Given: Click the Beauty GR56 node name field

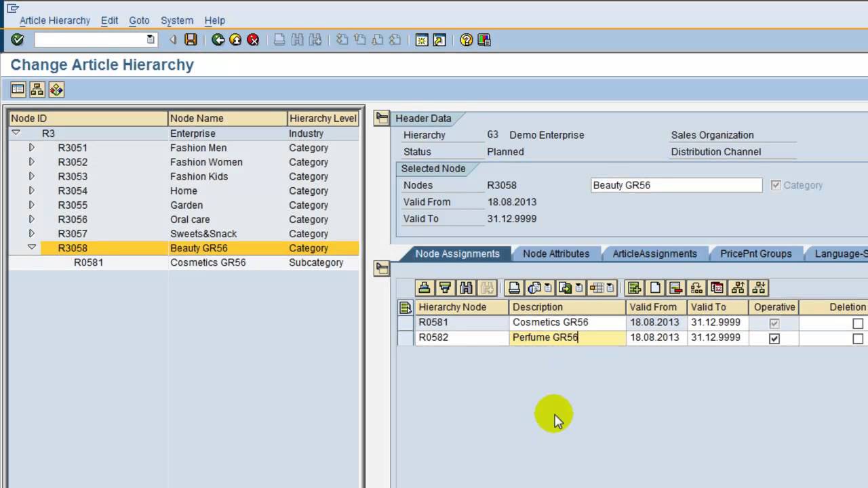Looking at the screenshot, I should (x=676, y=185).
